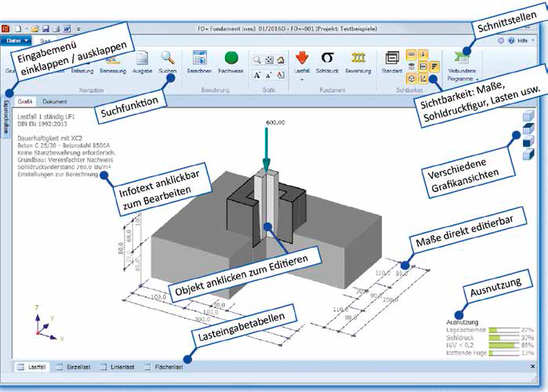Screen dimensions: 548x392
Task: Open the Sohldruck sigma tool
Action: point(327,62)
